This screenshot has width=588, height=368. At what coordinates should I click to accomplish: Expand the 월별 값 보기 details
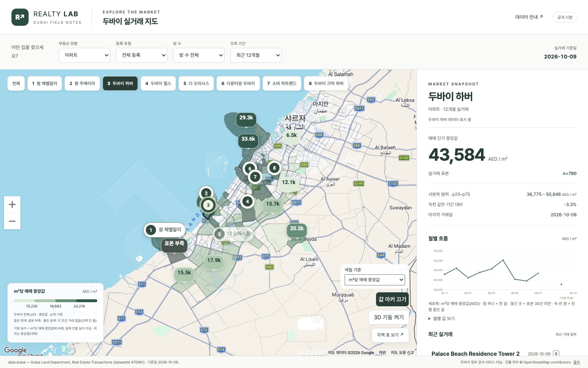(x=441, y=319)
